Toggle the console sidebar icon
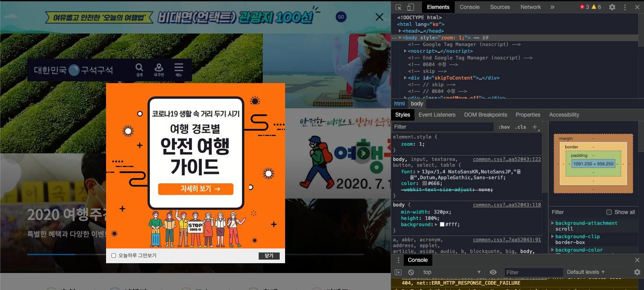Viewport: 644px width, 290px height. 398,272
